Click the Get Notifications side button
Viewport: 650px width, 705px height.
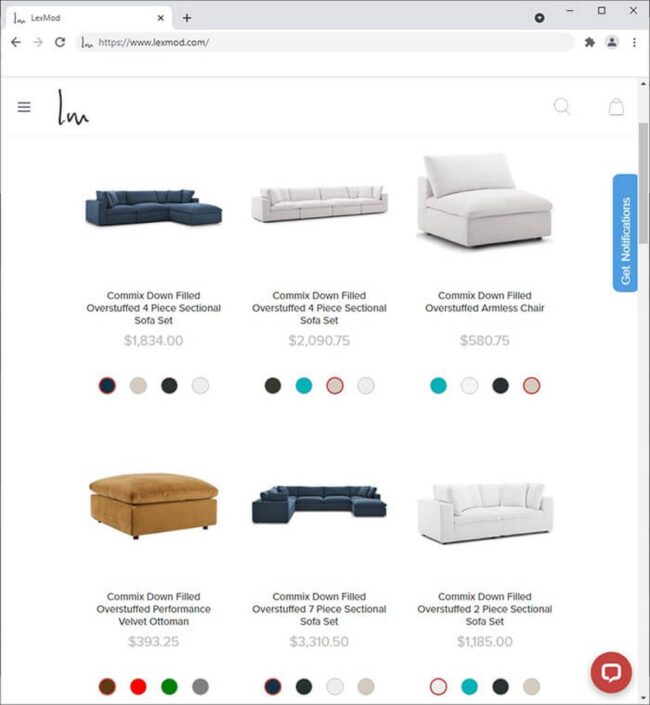click(625, 233)
